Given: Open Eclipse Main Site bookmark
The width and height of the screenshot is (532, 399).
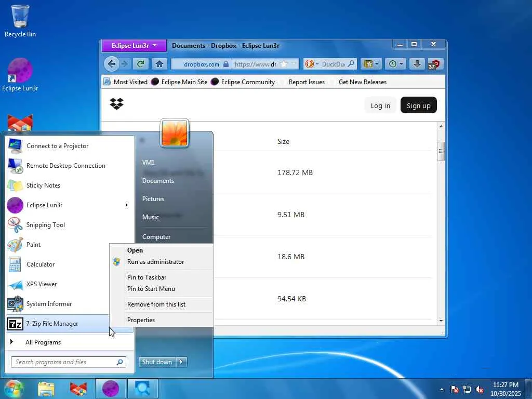Looking at the screenshot, I should (x=179, y=82).
